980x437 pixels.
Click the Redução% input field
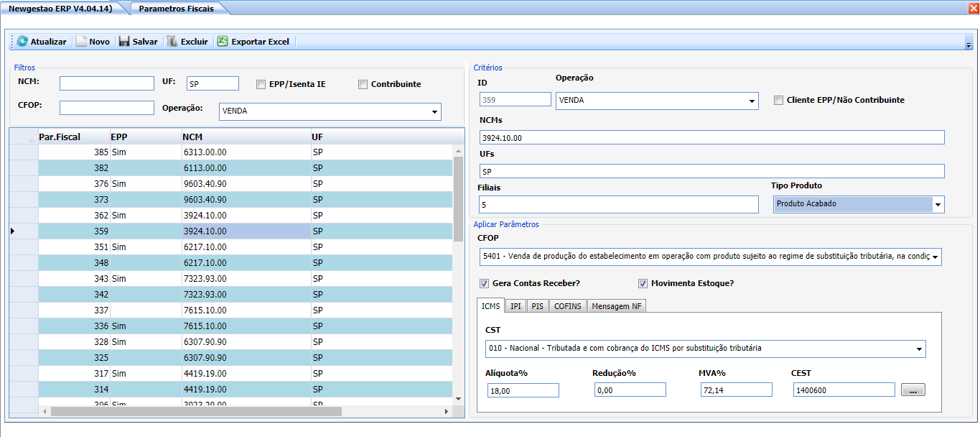click(x=630, y=390)
